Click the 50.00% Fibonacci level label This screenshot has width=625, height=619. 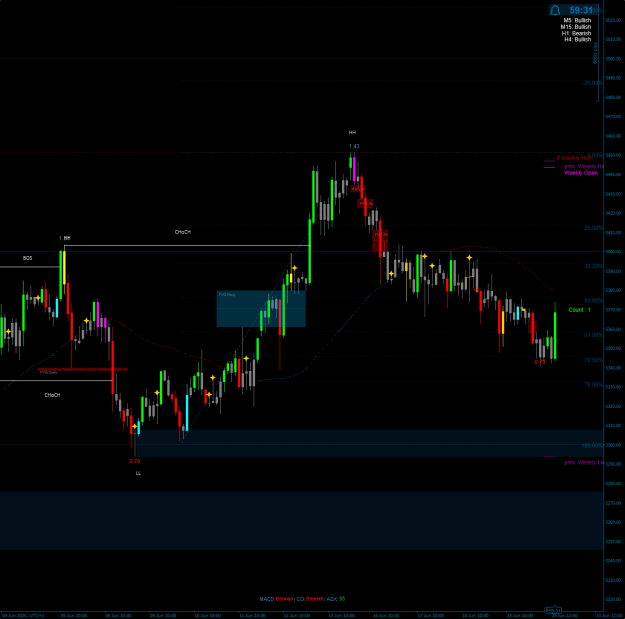[594, 301]
